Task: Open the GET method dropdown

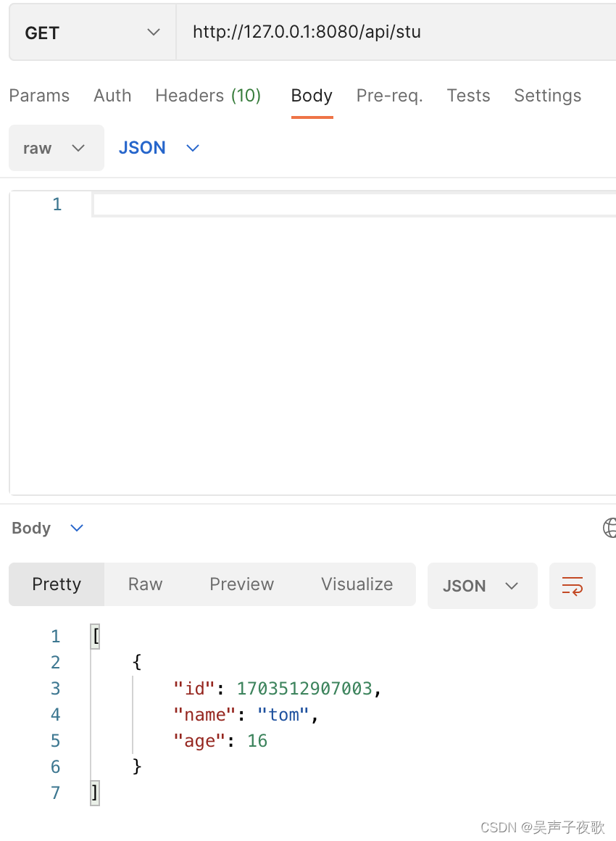Action: pos(92,33)
